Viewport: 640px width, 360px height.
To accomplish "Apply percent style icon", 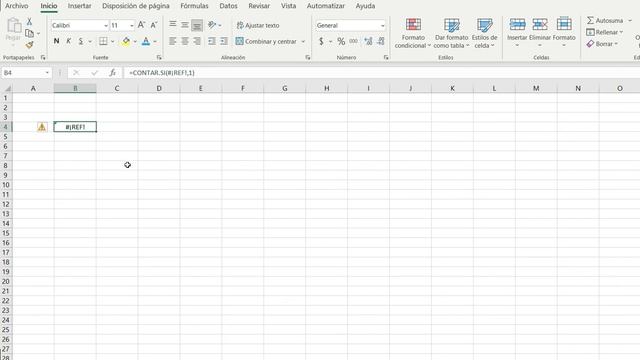I will [x=341, y=41].
